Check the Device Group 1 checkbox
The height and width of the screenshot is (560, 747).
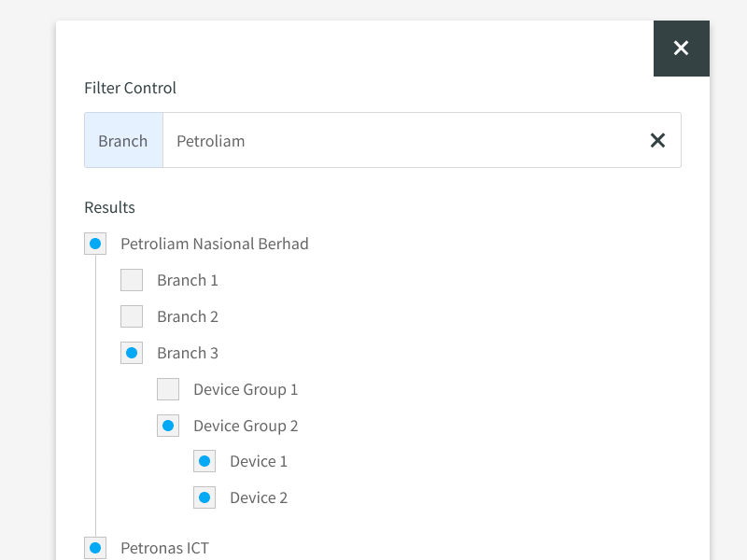point(168,388)
